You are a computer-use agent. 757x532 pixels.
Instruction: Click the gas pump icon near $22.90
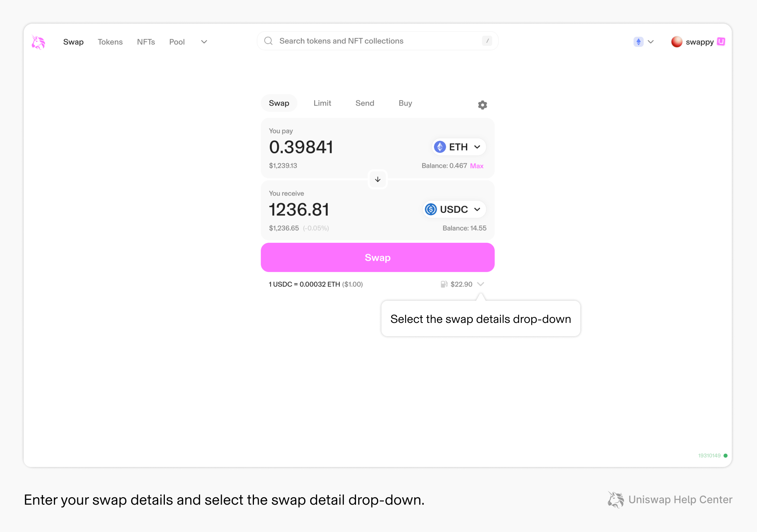pos(443,284)
